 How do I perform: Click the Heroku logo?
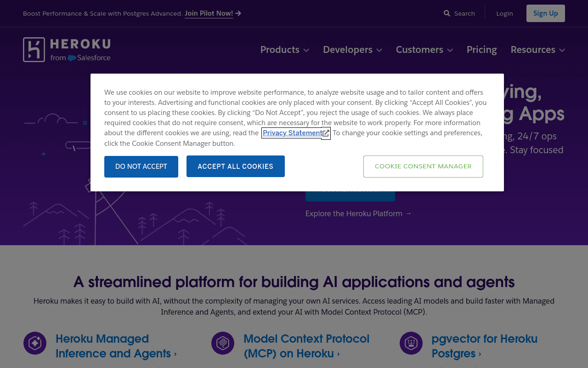tap(67, 50)
